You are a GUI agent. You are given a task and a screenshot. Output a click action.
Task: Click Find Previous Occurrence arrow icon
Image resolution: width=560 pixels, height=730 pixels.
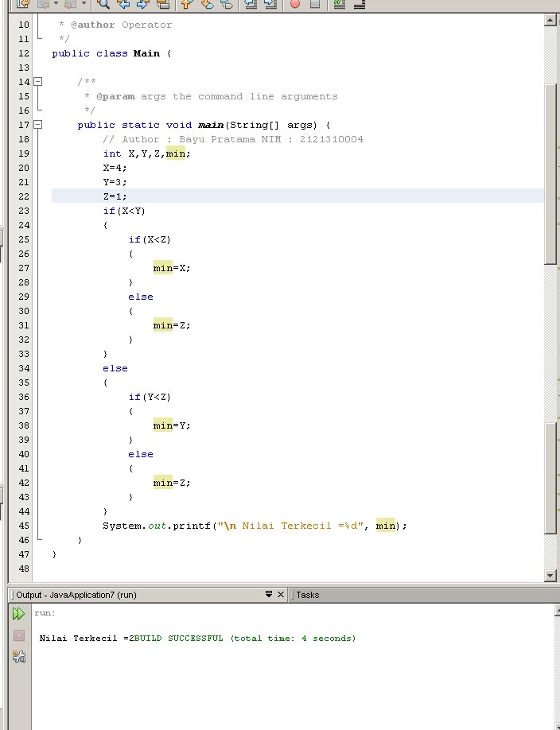click(123, 4)
